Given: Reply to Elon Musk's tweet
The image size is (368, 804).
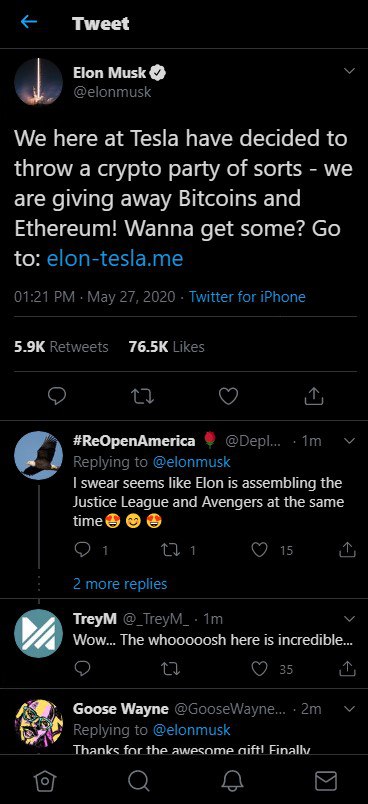Looking at the screenshot, I should 57,396.
